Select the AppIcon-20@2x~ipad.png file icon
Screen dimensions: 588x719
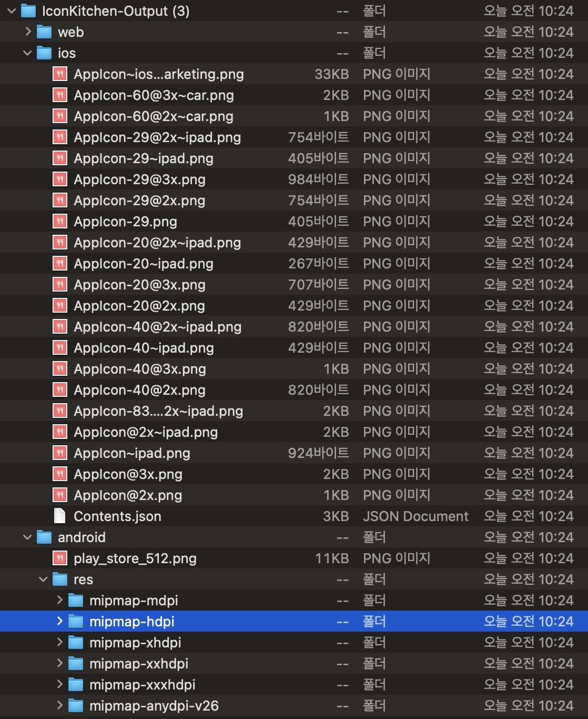[x=60, y=243]
